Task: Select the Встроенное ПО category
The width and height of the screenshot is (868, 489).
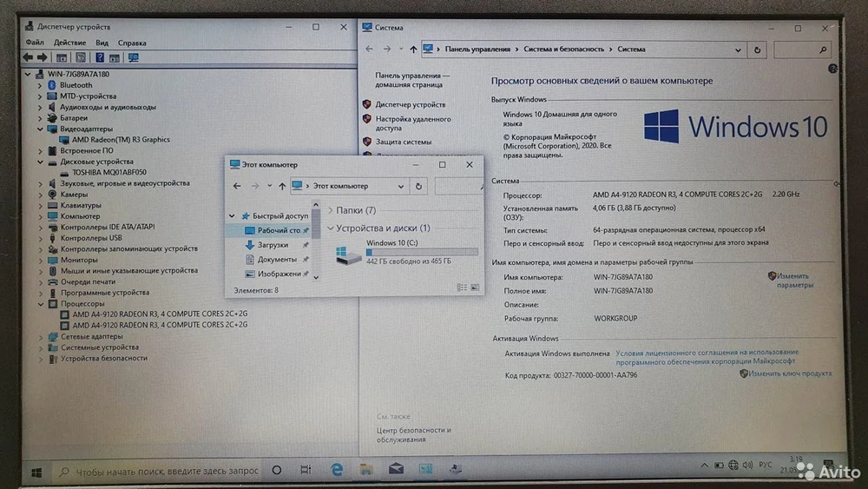Action: pyautogui.click(x=87, y=150)
